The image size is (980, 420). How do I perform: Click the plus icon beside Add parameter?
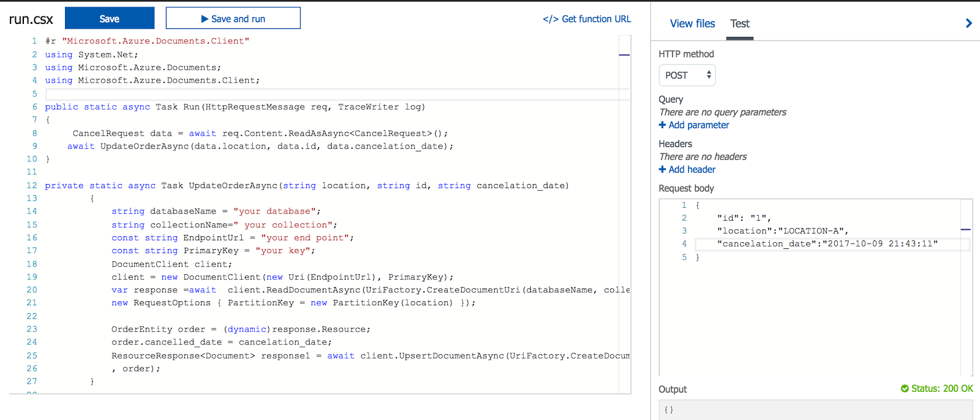point(662,125)
